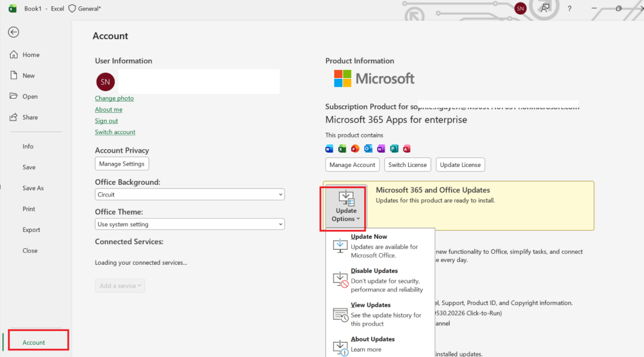Go back using the backstage back arrow
The width and height of the screenshot is (644, 357).
click(13, 32)
